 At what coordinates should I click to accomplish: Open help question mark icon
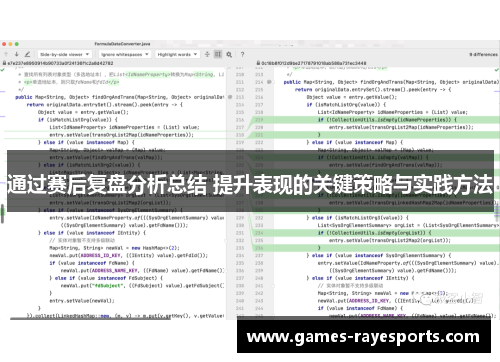pos(242,54)
